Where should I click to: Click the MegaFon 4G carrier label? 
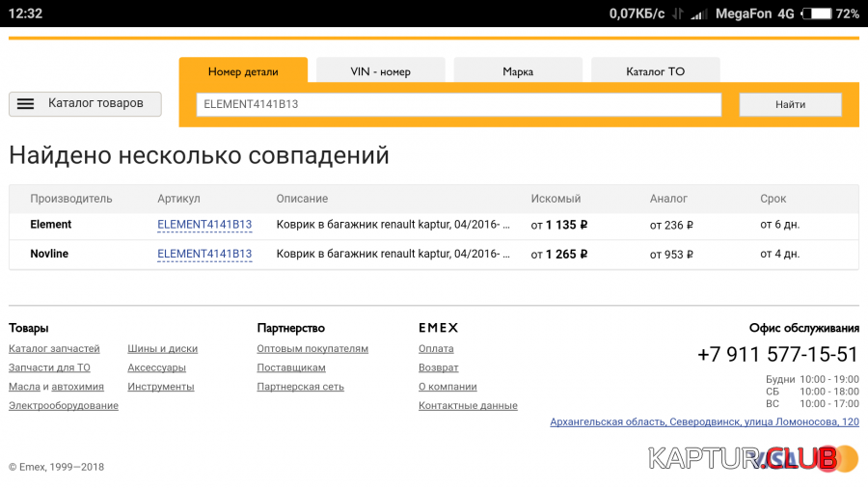coord(754,14)
